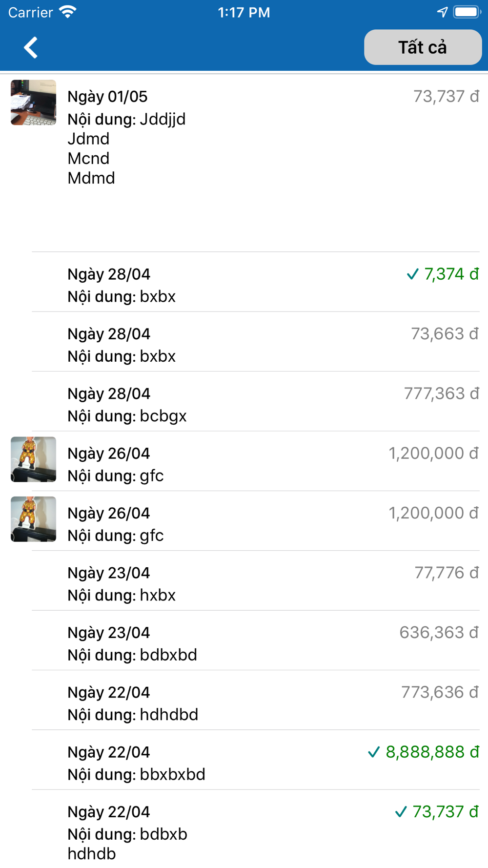Image resolution: width=488 pixels, height=868 pixels.
Task: Tap the first 26/04 figurine thumbnail
Action: pyautogui.click(x=33, y=459)
